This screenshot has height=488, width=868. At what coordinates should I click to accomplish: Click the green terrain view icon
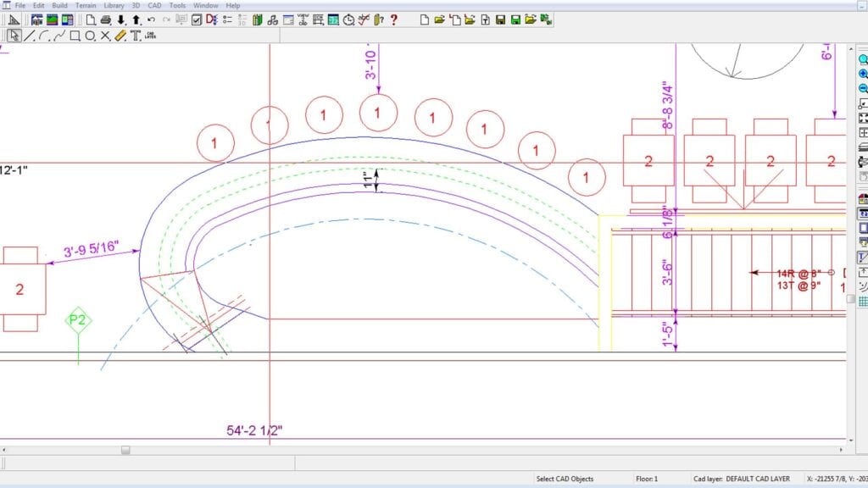52,20
